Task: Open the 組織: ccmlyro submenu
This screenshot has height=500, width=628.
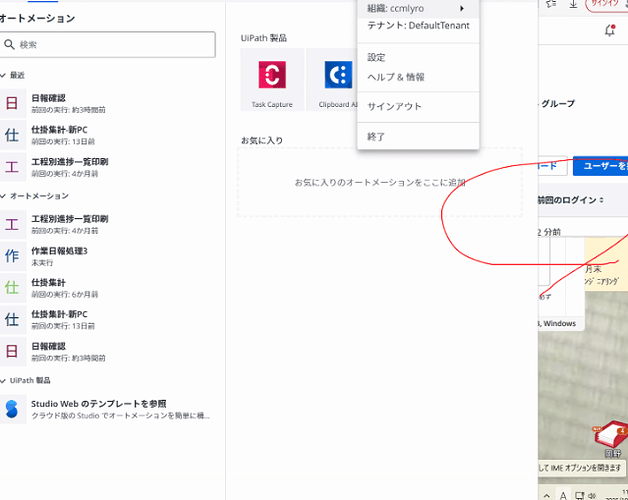Action: (418, 8)
